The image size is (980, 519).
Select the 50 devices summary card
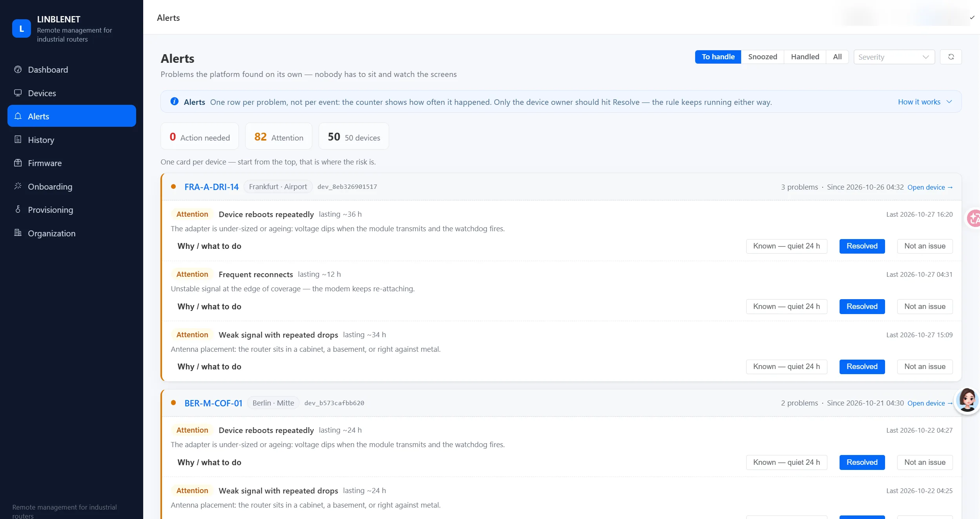[353, 136]
